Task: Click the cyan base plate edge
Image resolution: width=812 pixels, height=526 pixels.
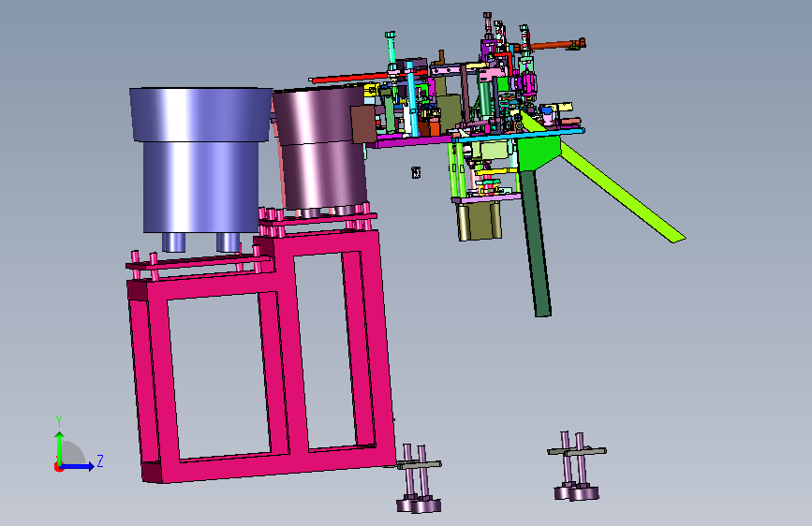Action: [x=520, y=135]
